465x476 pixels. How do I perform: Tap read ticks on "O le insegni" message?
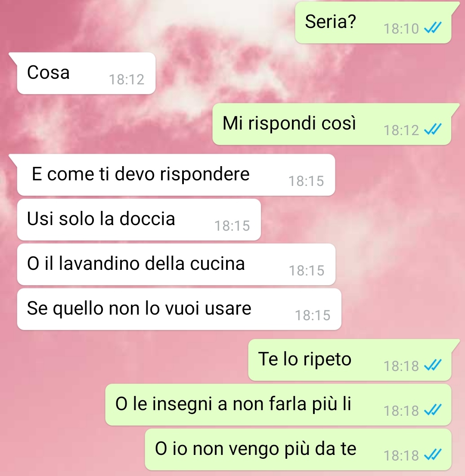click(x=433, y=410)
